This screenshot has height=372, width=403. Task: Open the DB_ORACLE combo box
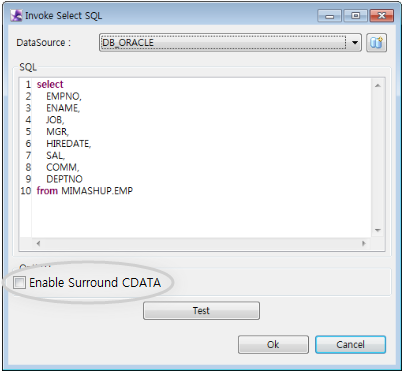[230, 43]
